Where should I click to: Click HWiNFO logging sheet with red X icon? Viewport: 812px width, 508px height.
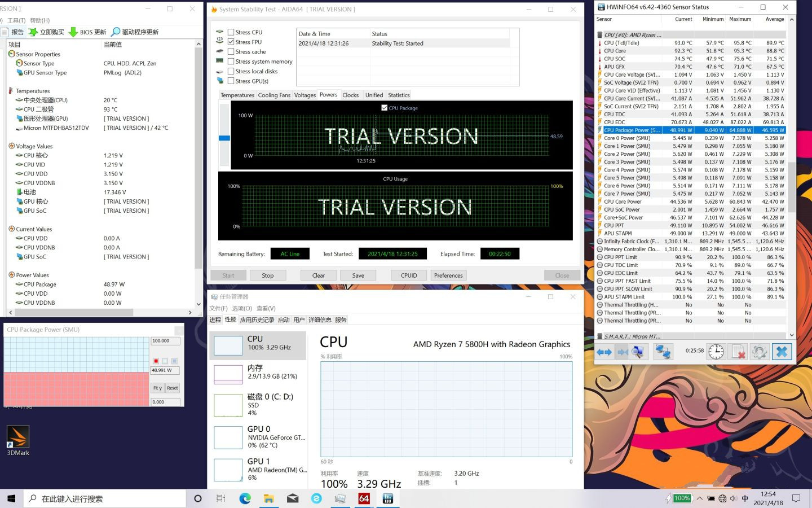click(x=738, y=352)
